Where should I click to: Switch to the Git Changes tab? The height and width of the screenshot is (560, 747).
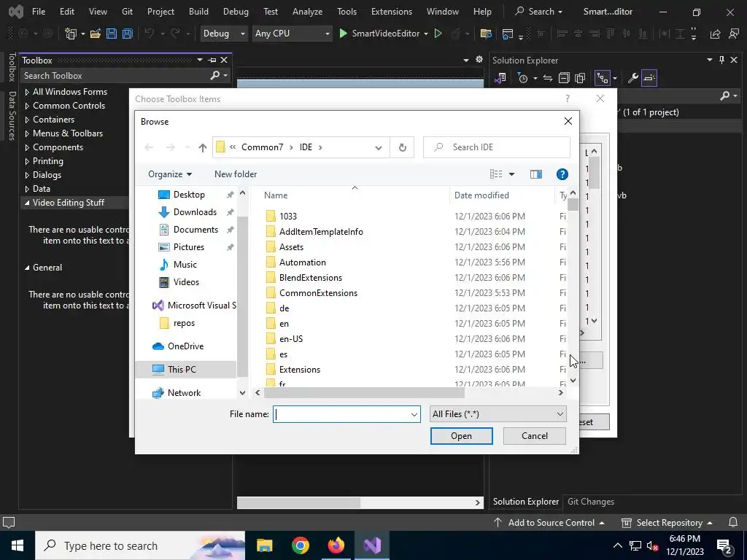591,502
